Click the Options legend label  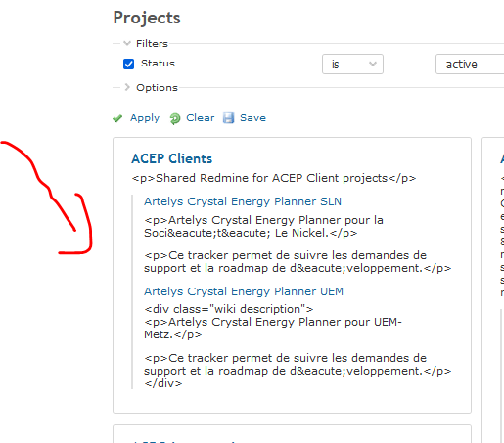(x=157, y=87)
